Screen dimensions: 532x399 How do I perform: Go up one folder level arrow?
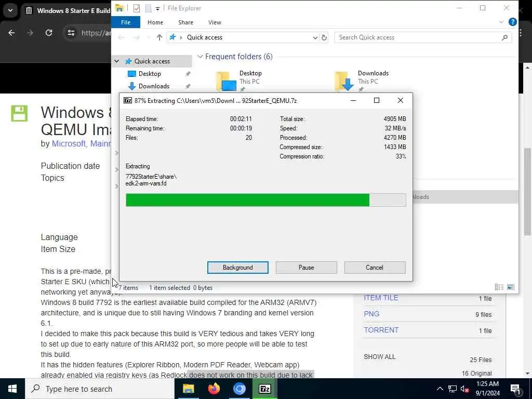[159, 37]
